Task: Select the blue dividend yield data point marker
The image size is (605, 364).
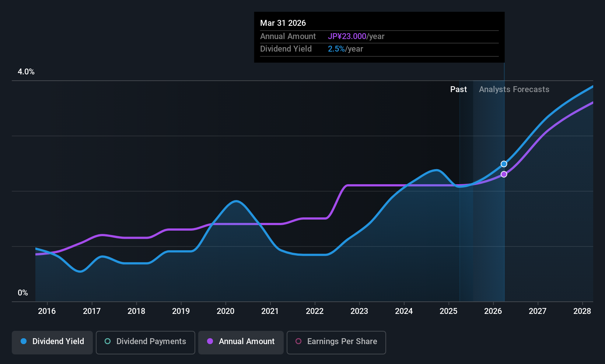Action: pos(504,164)
